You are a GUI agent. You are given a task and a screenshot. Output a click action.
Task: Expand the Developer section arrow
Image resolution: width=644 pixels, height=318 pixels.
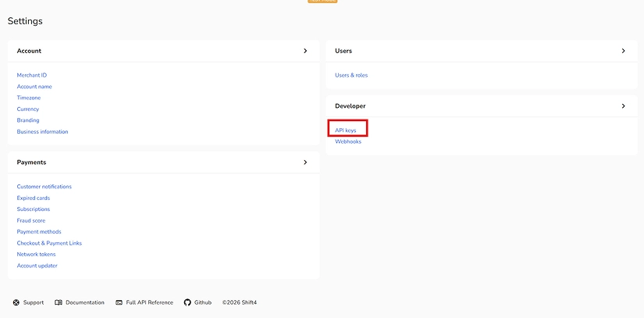[x=623, y=106]
